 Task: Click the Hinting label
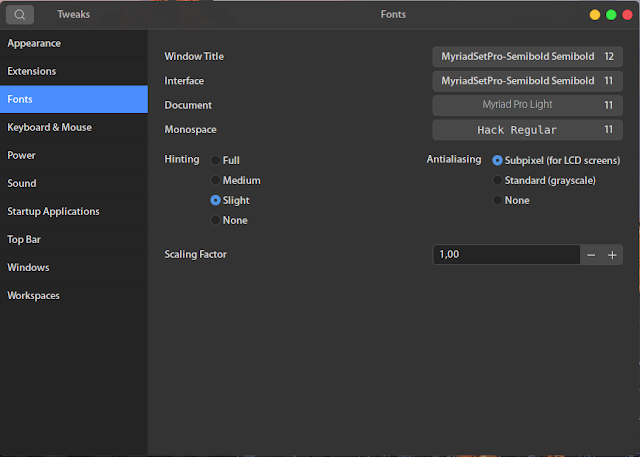[x=182, y=159]
